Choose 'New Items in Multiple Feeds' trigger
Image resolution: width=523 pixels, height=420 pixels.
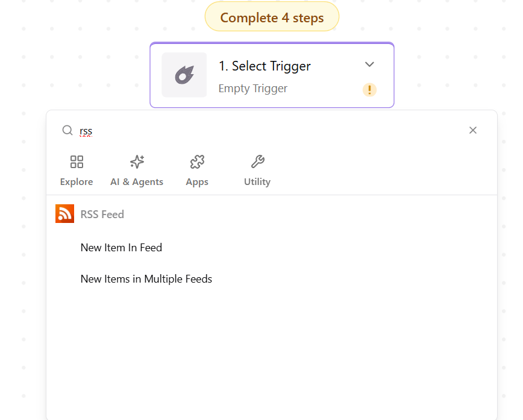(x=146, y=279)
